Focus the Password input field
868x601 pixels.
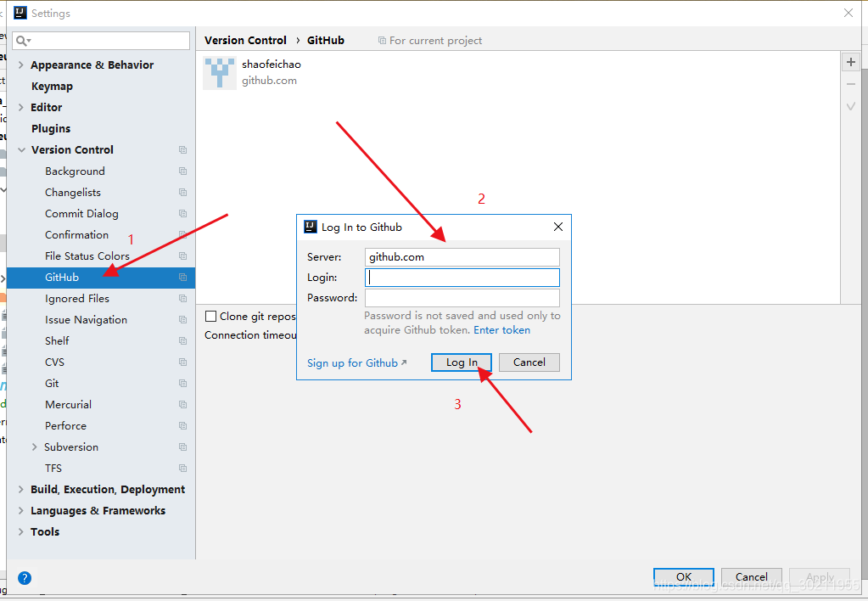tap(462, 298)
